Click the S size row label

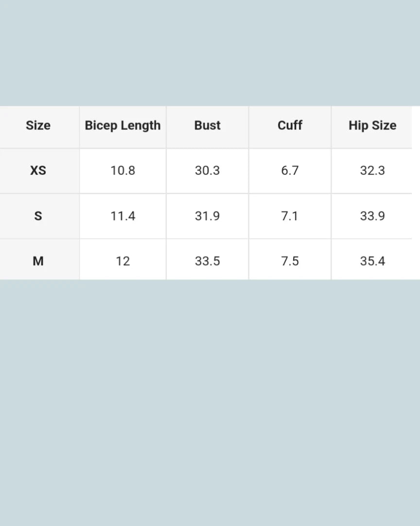(38, 216)
